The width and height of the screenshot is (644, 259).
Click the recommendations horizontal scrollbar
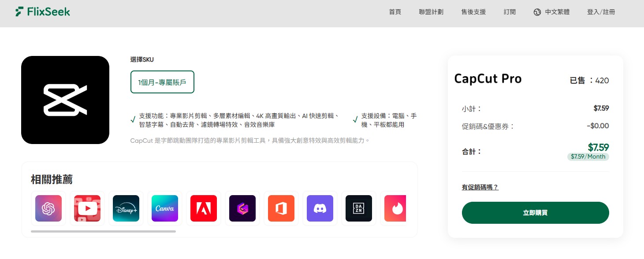click(x=103, y=231)
